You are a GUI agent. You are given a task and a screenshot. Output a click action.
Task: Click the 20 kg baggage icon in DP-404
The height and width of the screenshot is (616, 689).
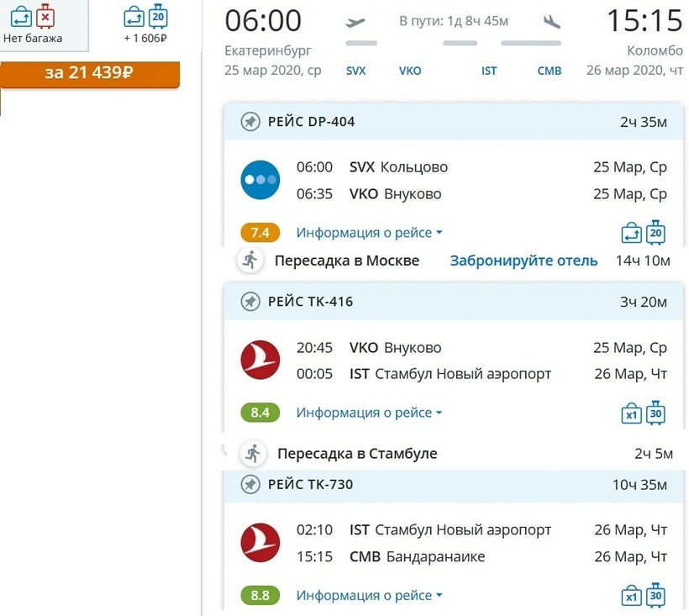[656, 232]
